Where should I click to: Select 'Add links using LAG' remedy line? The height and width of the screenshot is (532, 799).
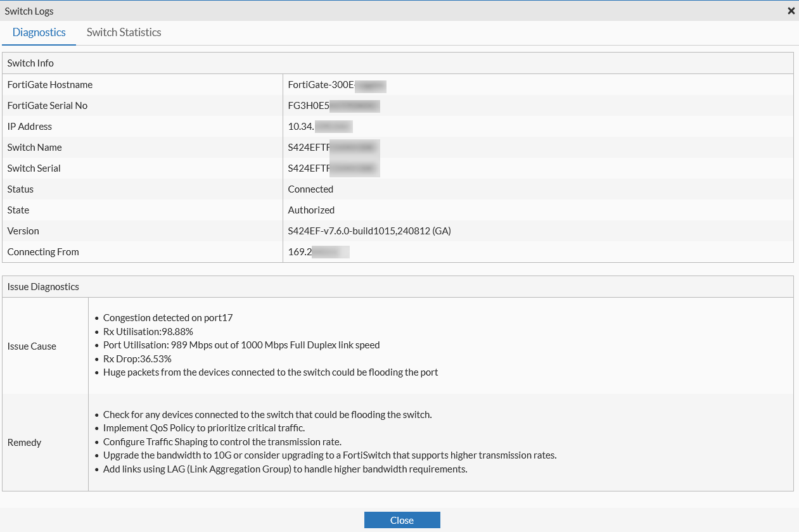[285, 469]
